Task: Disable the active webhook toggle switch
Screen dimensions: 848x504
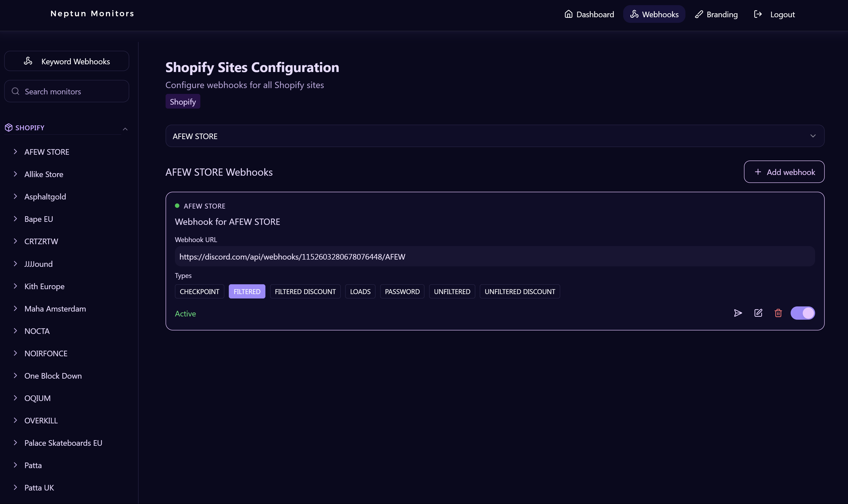Action: [803, 313]
